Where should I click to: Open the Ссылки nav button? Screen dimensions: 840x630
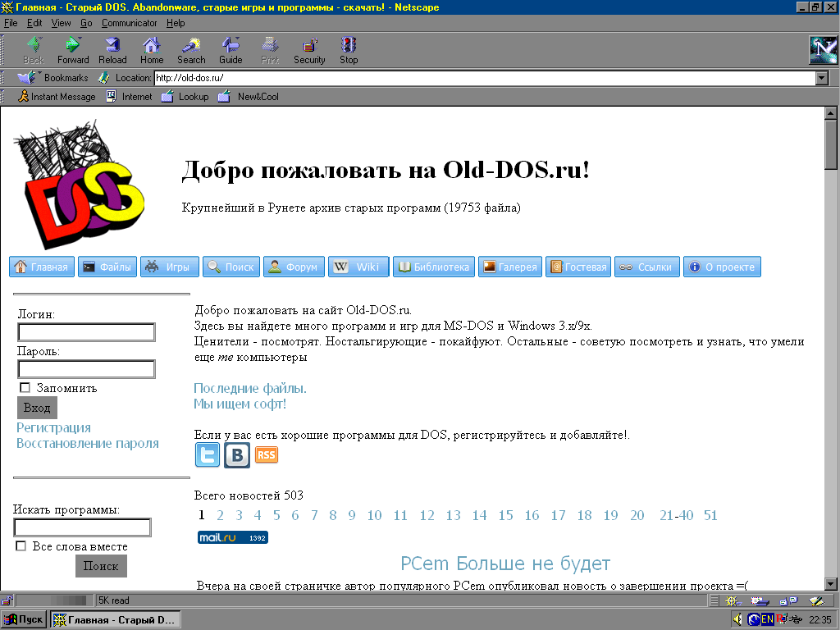pyautogui.click(x=647, y=267)
